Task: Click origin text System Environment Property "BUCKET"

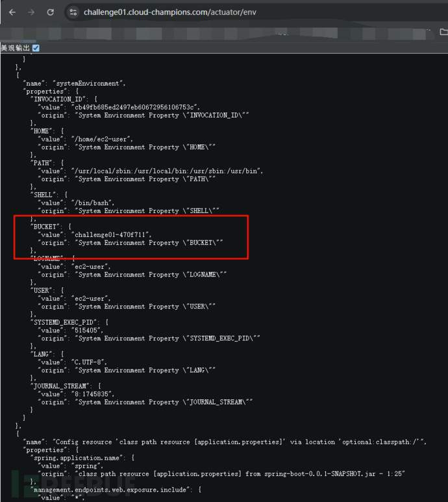Action: tap(149, 243)
